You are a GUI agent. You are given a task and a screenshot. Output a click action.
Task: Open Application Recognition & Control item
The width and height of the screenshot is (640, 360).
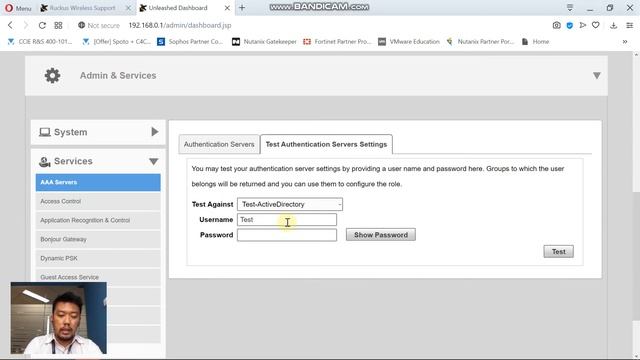click(x=98, y=220)
